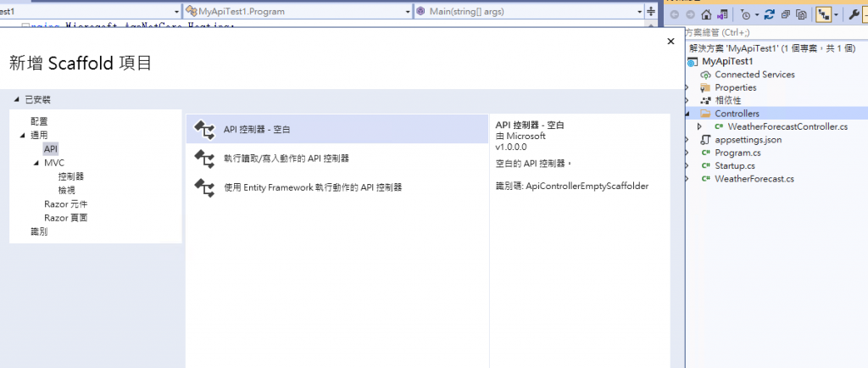868x368 pixels.
Task: Open the dropdown next to the nested-tree toggle
Action: click(835, 15)
